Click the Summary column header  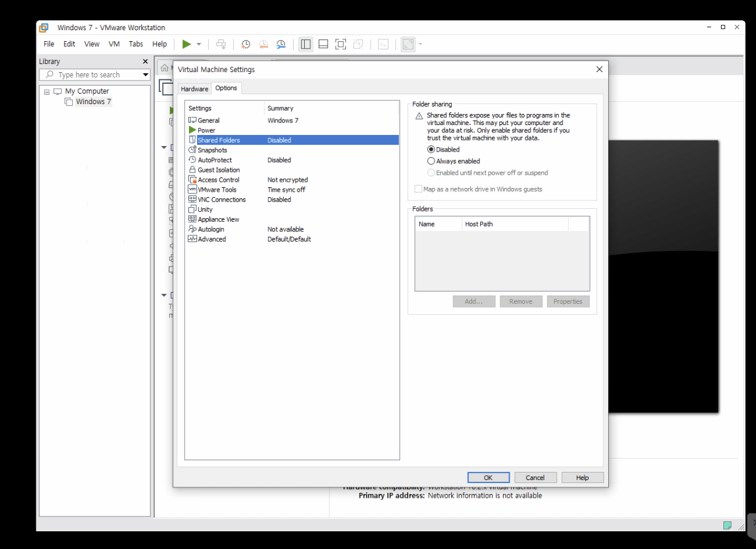coord(332,108)
